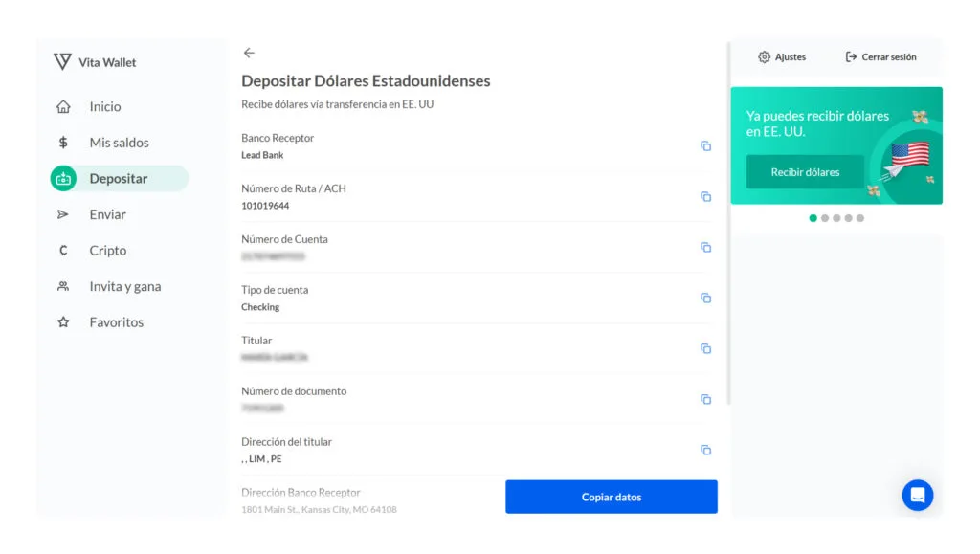980x554 pixels.
Task: Copy the Tipo de cuenta value
Action: pos(705,299)
